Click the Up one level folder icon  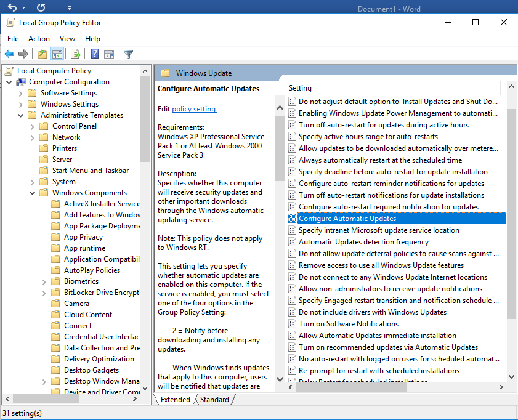(42, 54)
